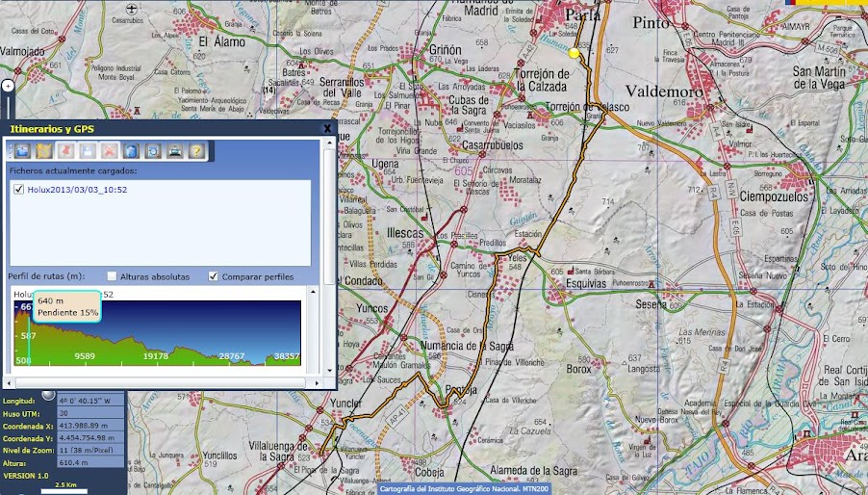
Task: Click the Perfil de rutas (m) label
Action: (46, 276)
